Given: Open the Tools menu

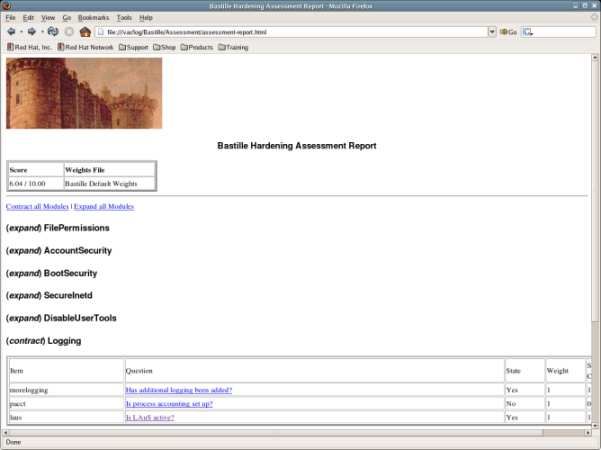Looking at the screenshot, I should [124, 18].
